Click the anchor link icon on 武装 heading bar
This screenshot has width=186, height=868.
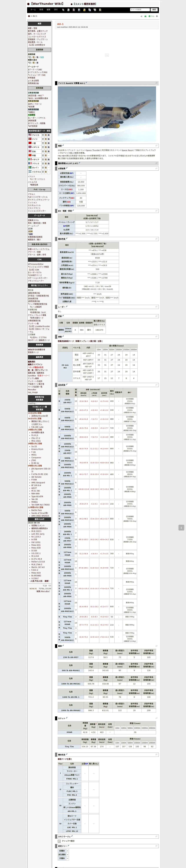[x=157, y=316]
